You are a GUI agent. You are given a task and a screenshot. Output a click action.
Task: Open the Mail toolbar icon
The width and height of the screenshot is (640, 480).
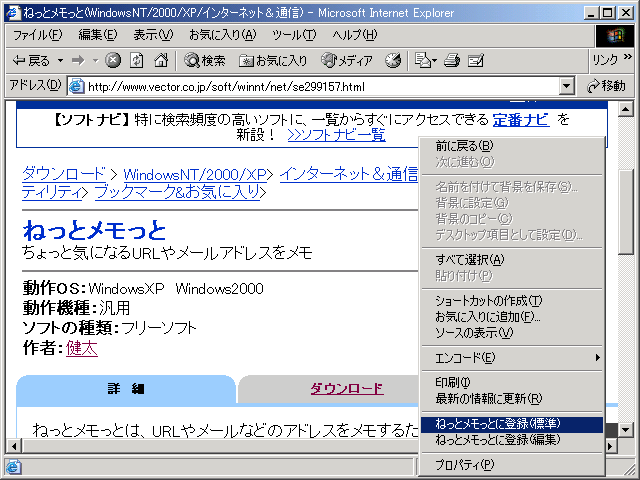pos(425,60)
